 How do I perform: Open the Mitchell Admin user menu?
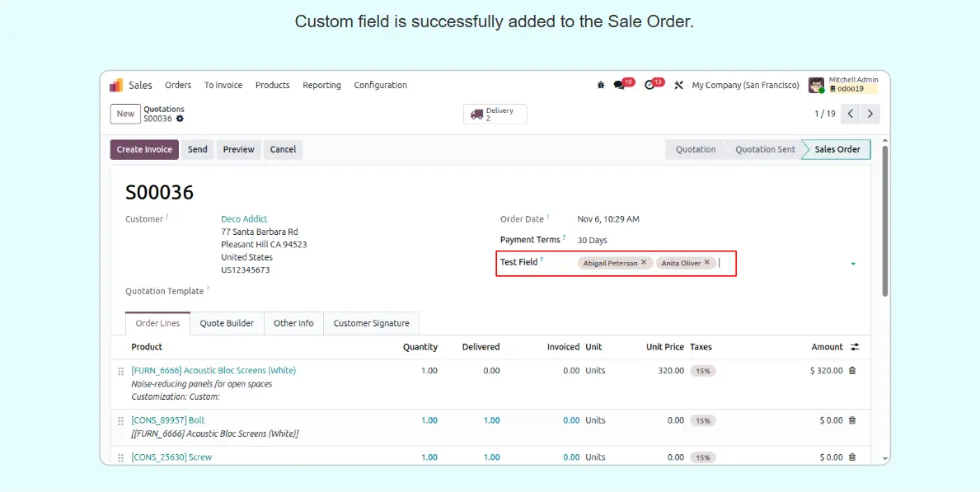point(843,85)
